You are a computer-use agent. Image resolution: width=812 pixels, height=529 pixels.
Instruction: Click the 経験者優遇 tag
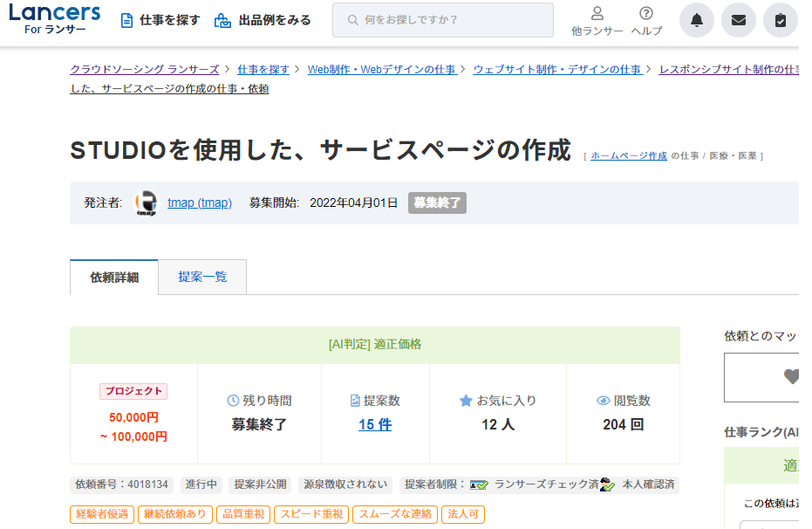coord(101,514)
